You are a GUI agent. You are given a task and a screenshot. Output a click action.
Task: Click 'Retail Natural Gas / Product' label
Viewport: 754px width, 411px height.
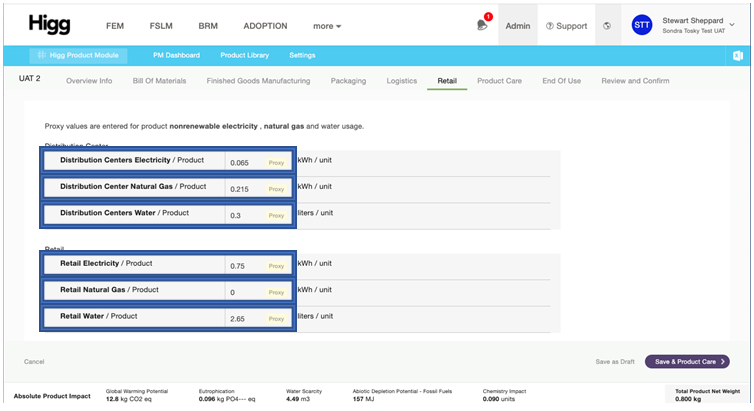109,290
